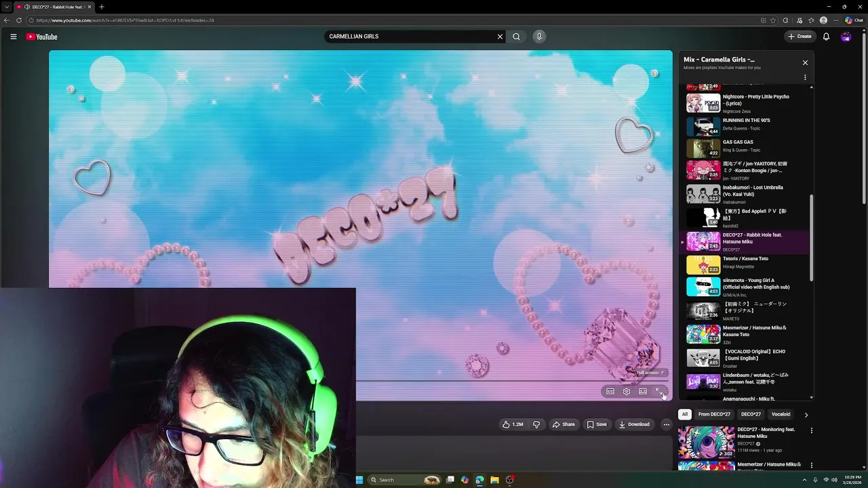Click the taskbar Search box
Image resolution: width=868 pixels, height=488 pixels.
click(x=405, y=480)
